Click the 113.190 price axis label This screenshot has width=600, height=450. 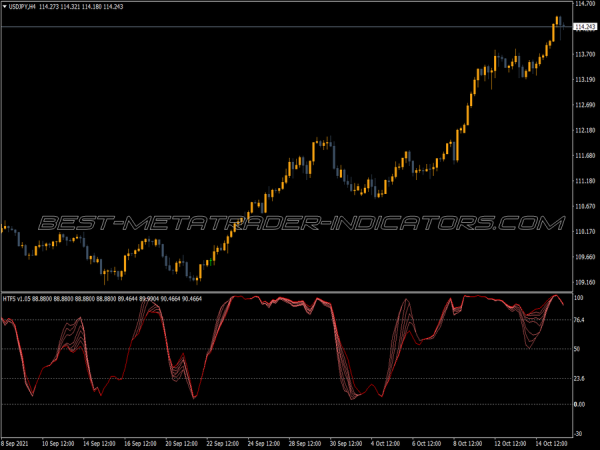[x=585, y=80]
